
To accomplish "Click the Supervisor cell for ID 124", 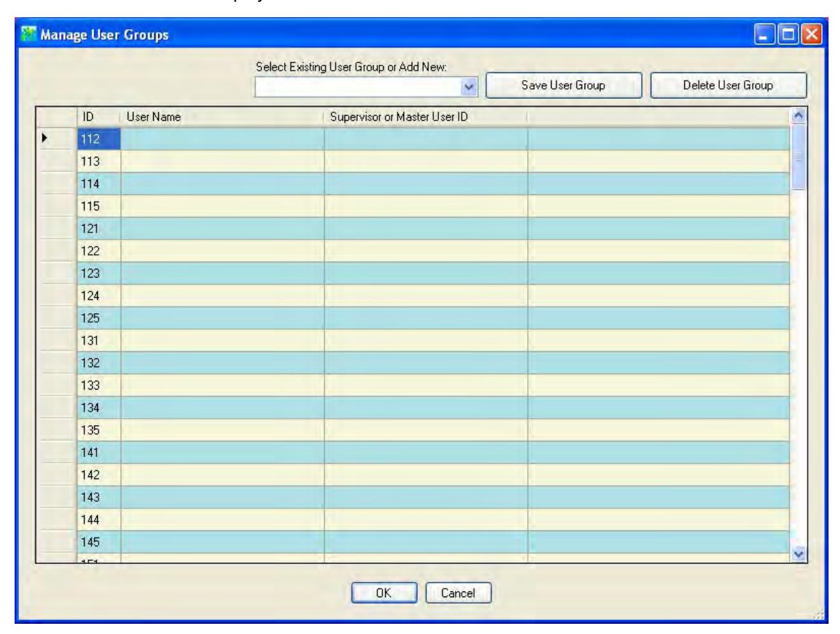I will [426, 295].
